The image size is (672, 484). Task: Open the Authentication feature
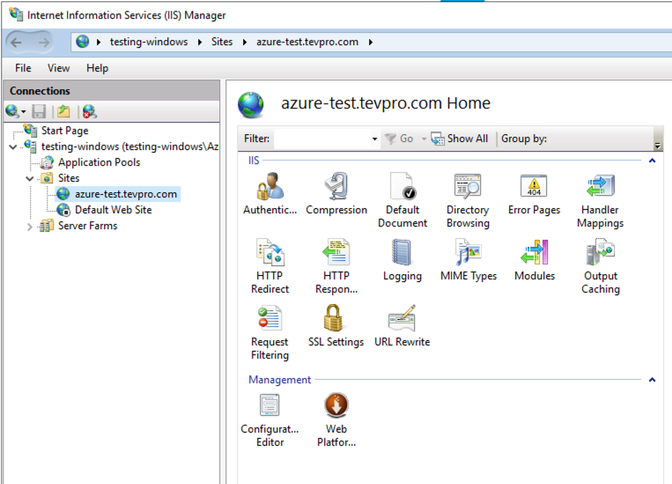(x=270, y=193)
